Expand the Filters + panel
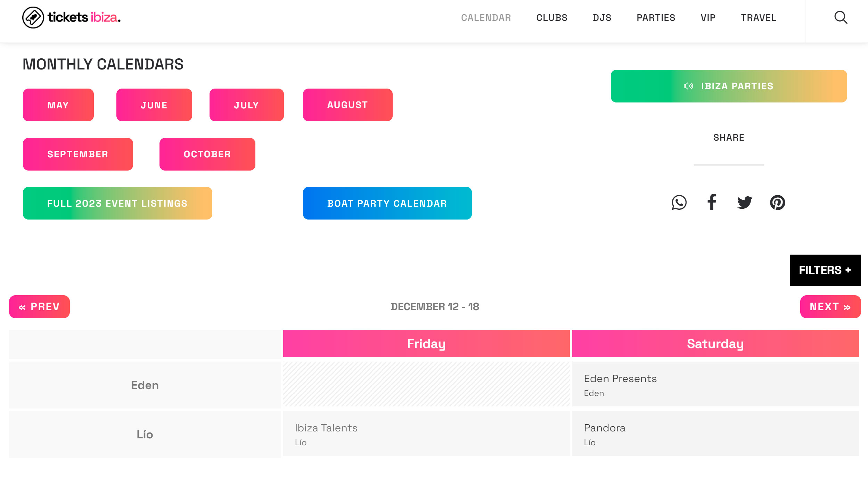868x479 pixels. click(825, 270)
